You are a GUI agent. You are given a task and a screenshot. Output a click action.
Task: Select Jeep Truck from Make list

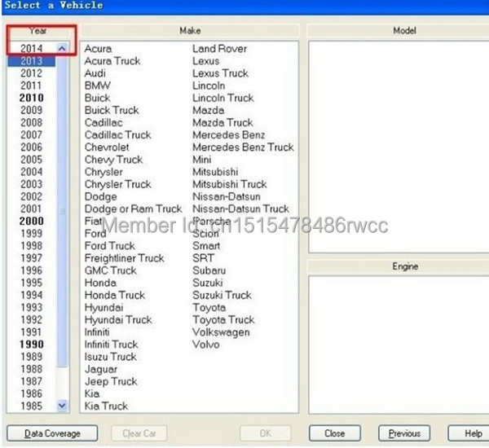coord(111,381)
